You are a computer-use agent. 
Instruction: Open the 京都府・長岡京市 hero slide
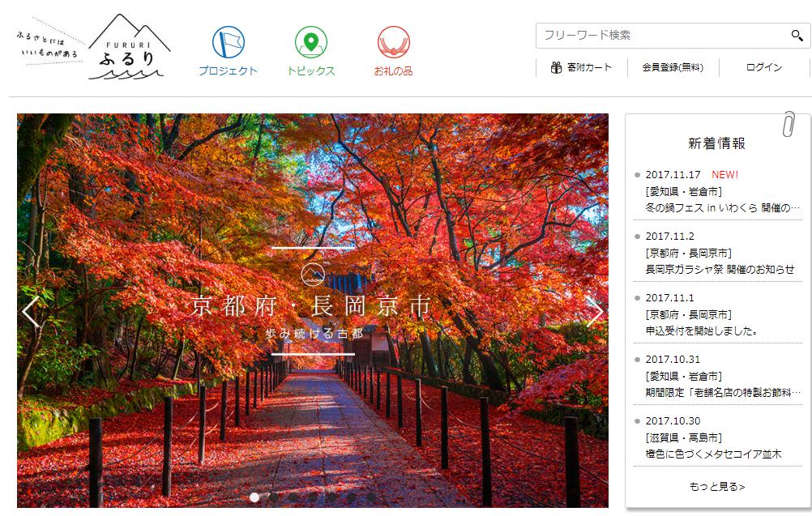(313, 310)
